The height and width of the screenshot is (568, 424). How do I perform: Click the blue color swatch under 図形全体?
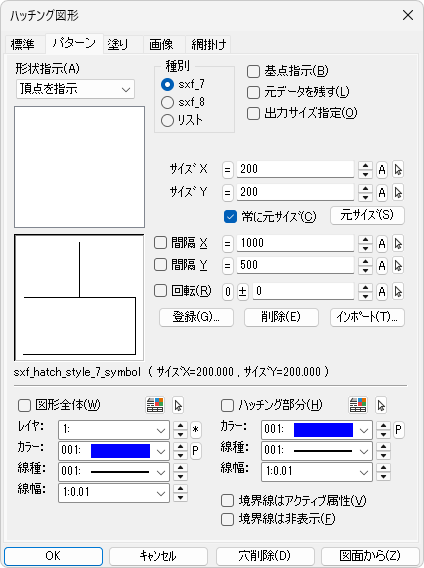(120, 451)
